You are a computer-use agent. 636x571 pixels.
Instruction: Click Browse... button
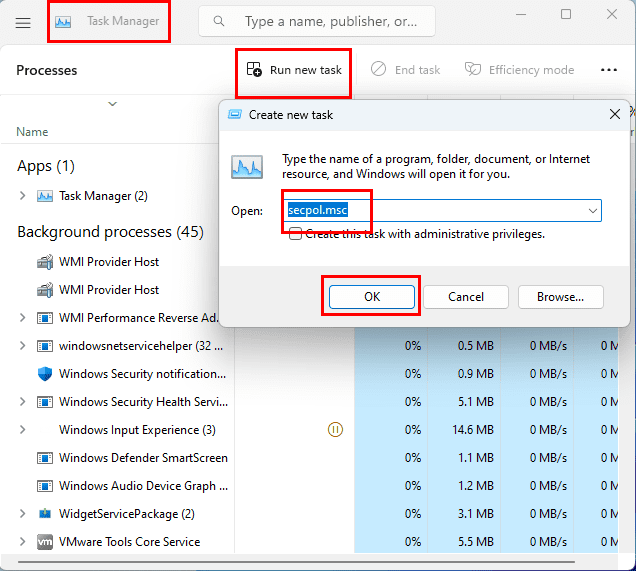click(561, 297)
